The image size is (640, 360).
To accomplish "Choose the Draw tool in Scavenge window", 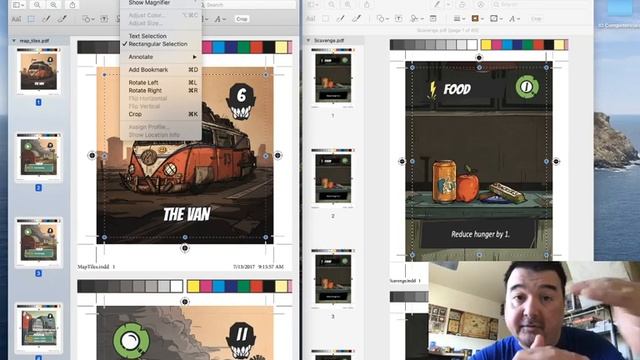I will tap(356, 19).
